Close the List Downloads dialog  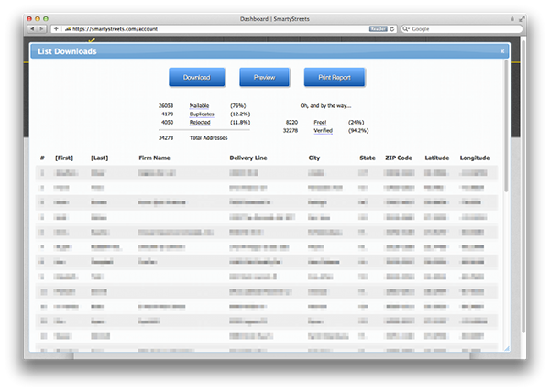[502, 51]
